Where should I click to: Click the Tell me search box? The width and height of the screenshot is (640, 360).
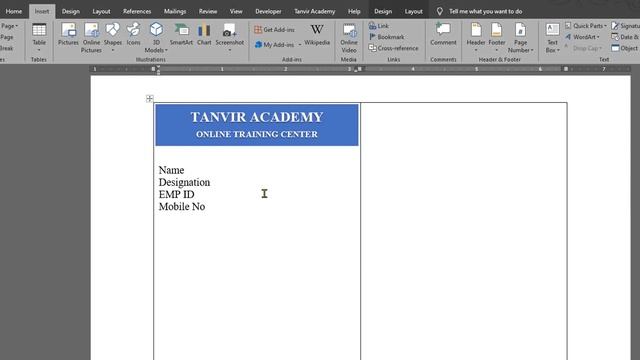coord(485,11)
